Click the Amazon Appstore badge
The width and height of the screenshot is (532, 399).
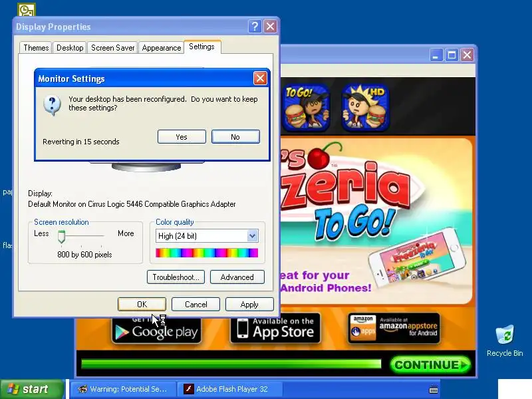pyautogui.click(x=394, y=328)
